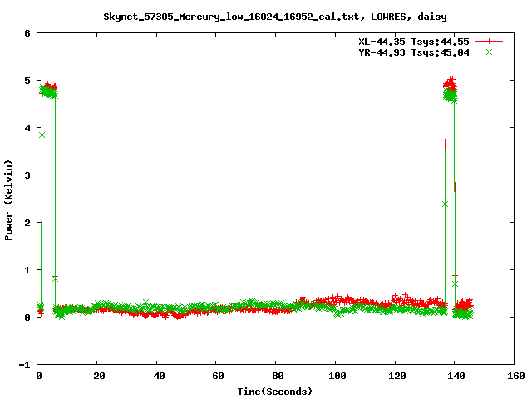This screenshot has width=532, height=399.
Task: Click x-axis tick label 20
Action: 99,376
